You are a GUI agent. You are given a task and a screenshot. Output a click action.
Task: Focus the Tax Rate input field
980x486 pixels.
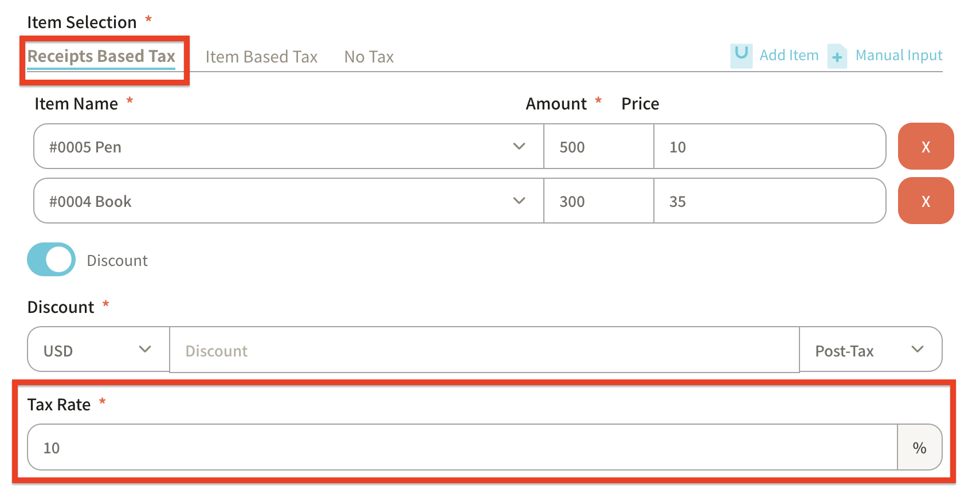pos(461,448)
